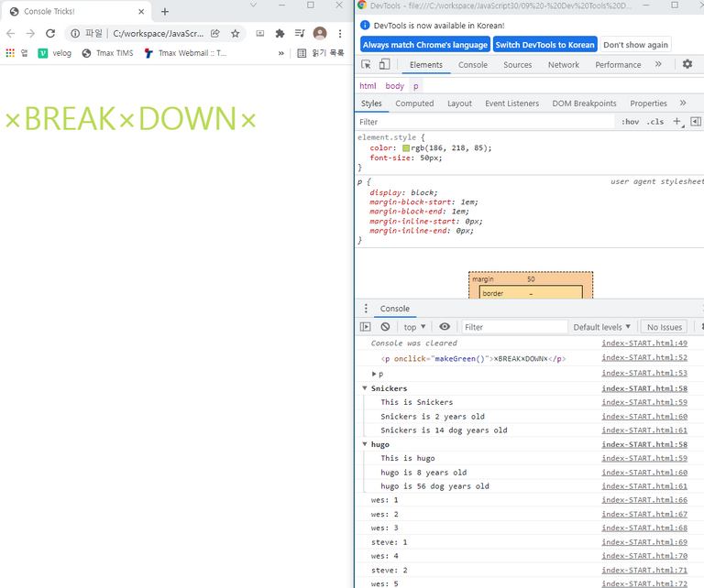Open the drawer three-dot menu beside Console
704x588 pixels.
pos(366,308)
